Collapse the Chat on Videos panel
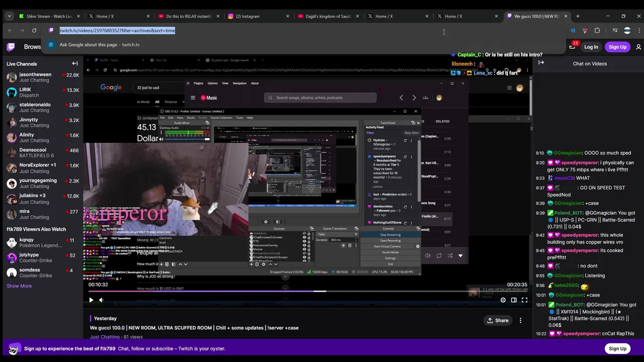This screenshot has width=644, height=362. pos(541,62)
